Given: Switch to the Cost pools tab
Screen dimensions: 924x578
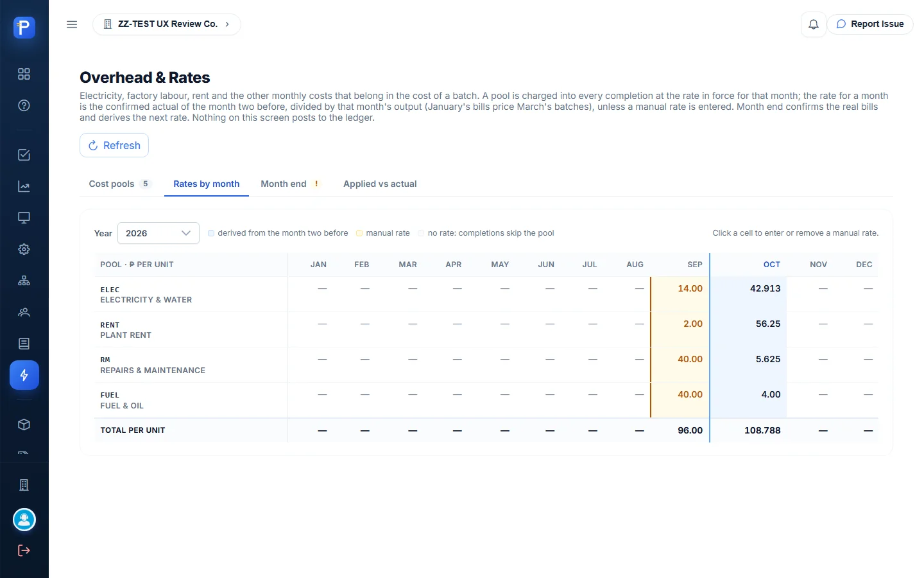Looking at the screenshot, I should [119, 184].
